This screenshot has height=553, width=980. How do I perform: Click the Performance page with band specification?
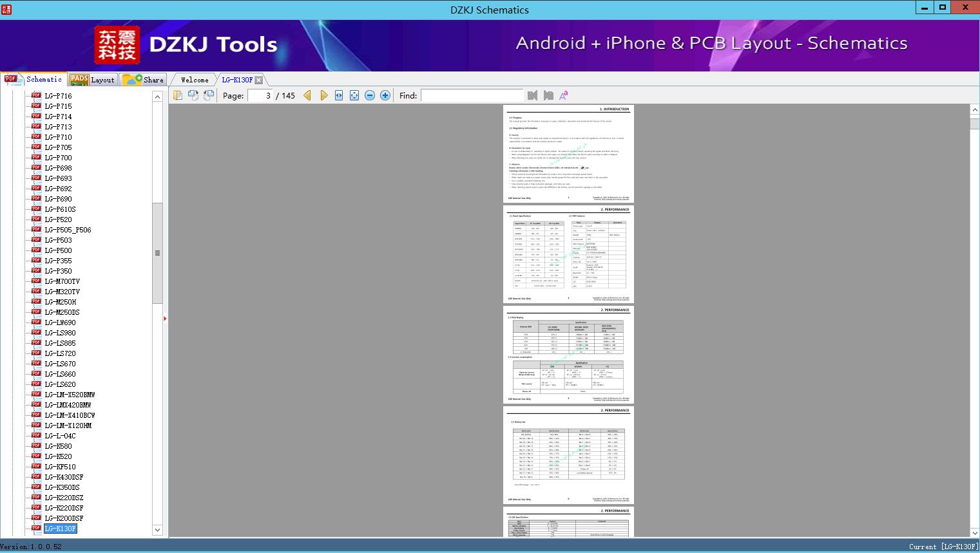pyautogui.click(x=568, y=254)
